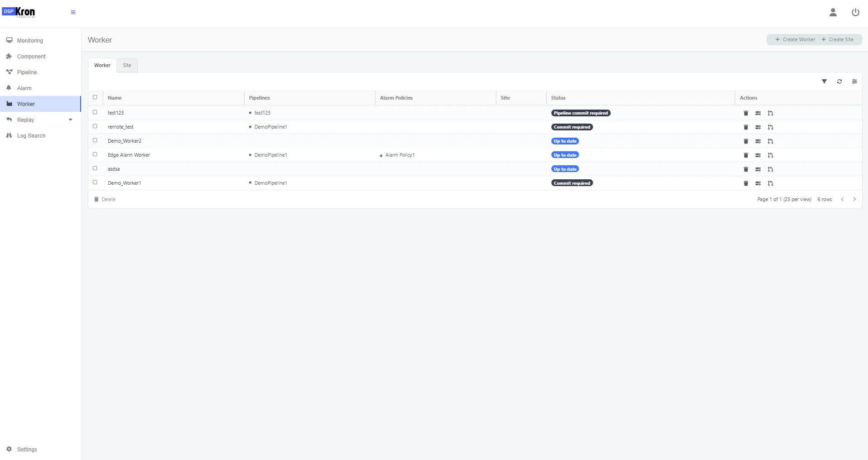Screen dimensions: 868x460
Task: Open Pipeline in the sidebar
Action: pyautogui.click(x=40, y=72)
